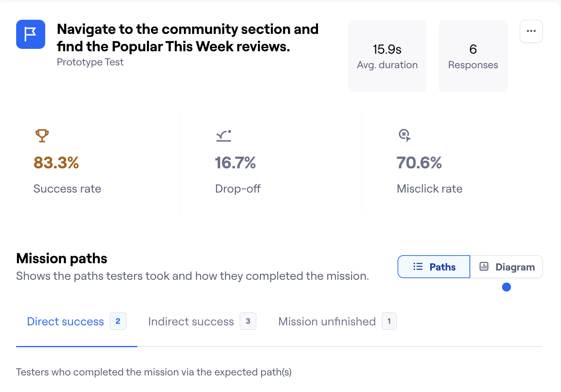Click the Direct success count badge 2
This screenshot has height=392, width=561.
[118, 321]
